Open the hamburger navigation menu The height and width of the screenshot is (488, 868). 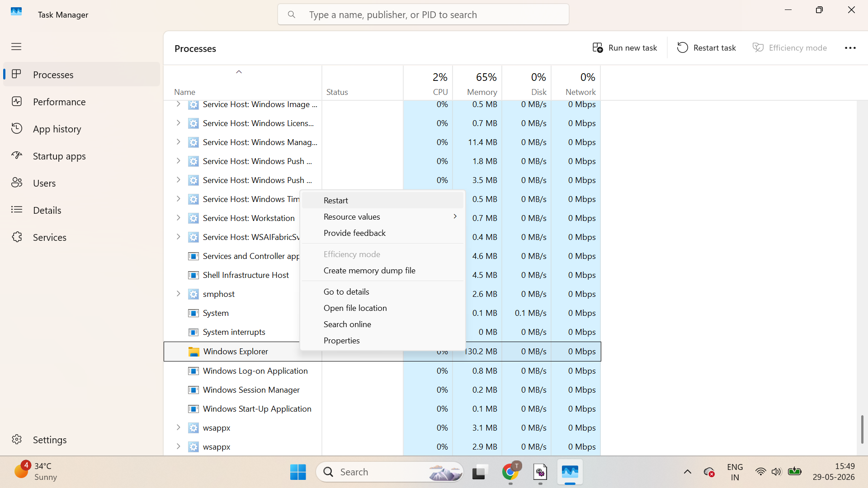(16, 47)
